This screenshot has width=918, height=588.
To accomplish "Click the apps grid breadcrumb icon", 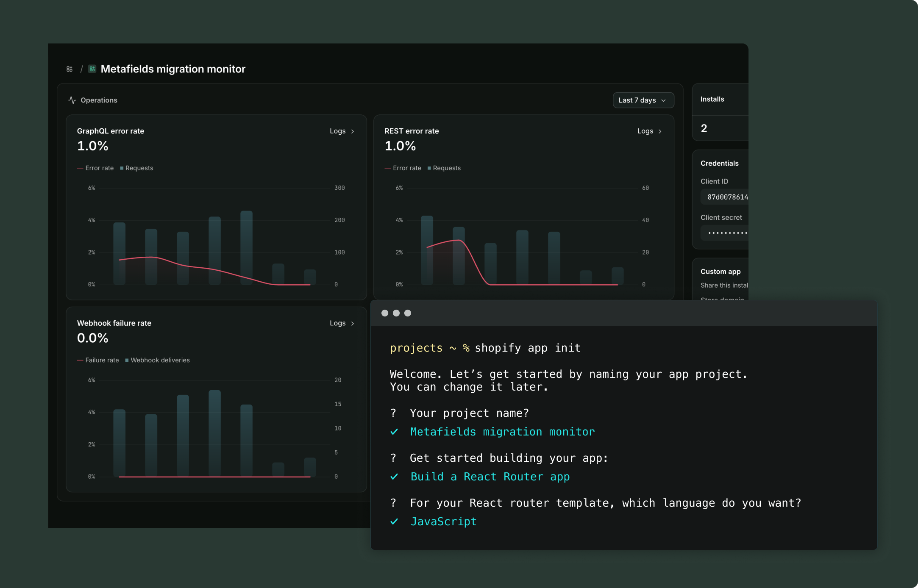I will click(x=70, y=69).
